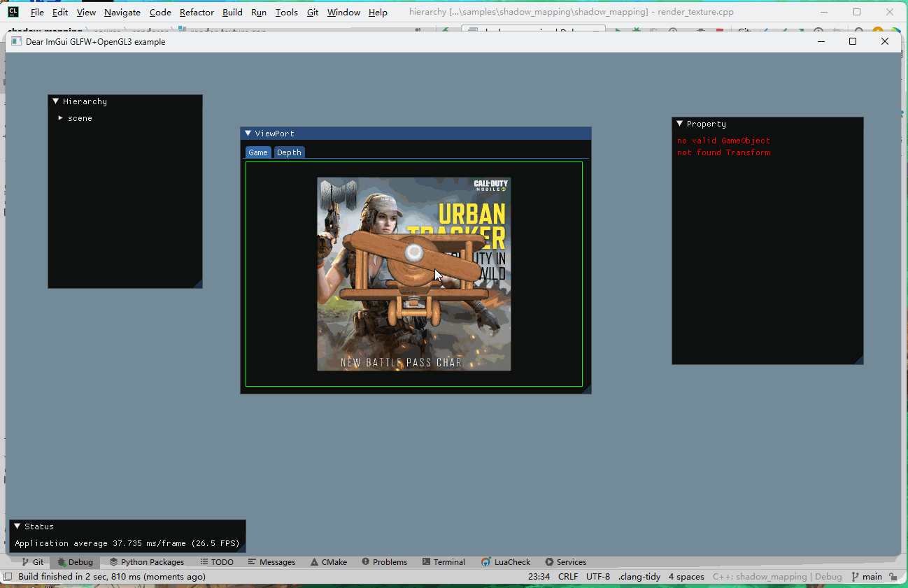Open the Messages tool window
908x588 pixels.
tap(271, 562)
